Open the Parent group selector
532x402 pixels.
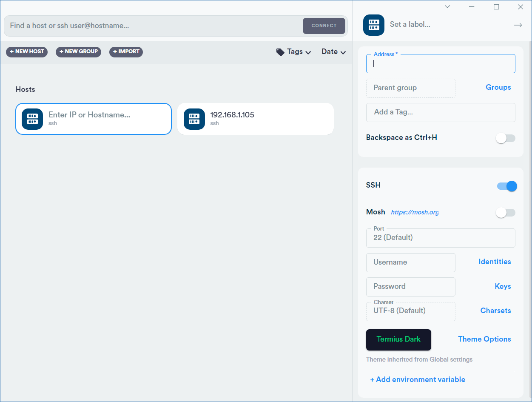point(411,88)
